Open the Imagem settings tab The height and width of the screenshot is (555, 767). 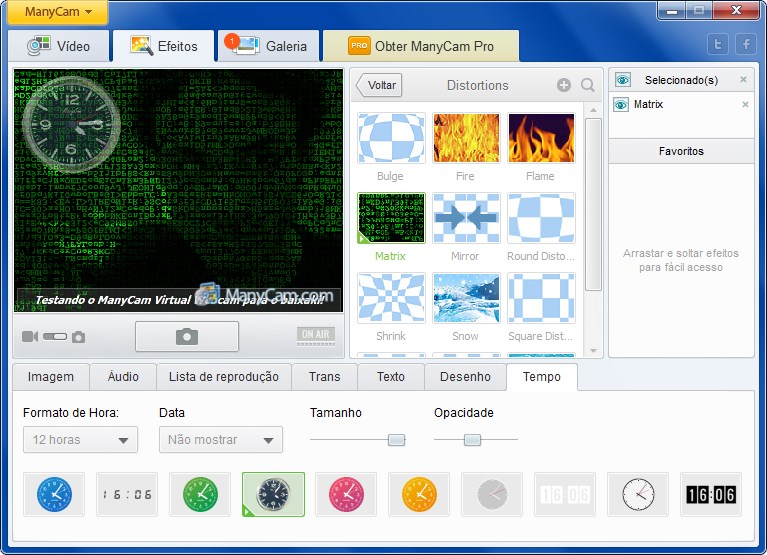pos(51,377)
